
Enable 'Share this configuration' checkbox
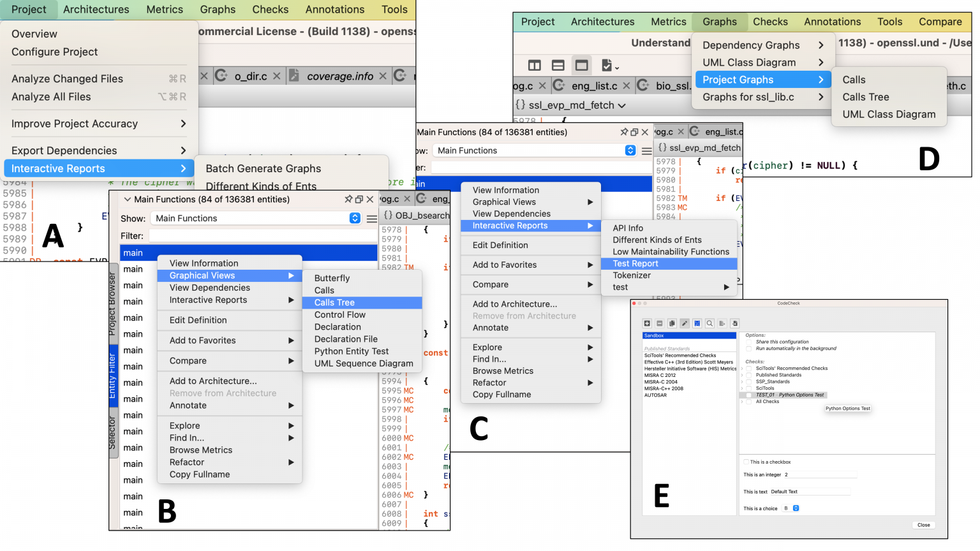(x=748, y=342)
